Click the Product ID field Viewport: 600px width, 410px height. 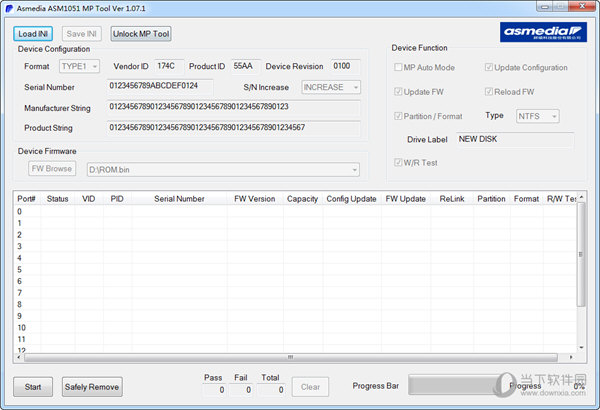[x=246, y=66]
